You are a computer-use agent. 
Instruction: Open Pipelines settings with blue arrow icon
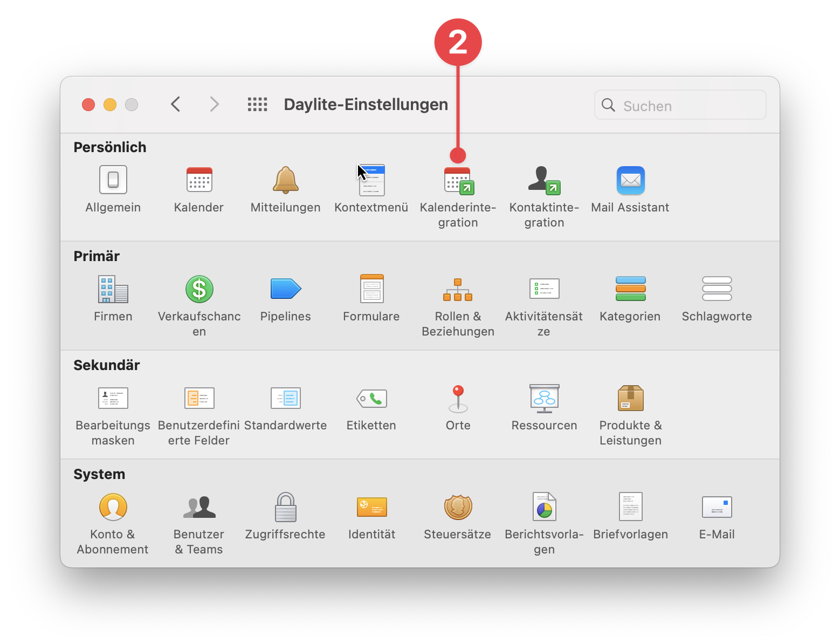[x=285, y=289]
